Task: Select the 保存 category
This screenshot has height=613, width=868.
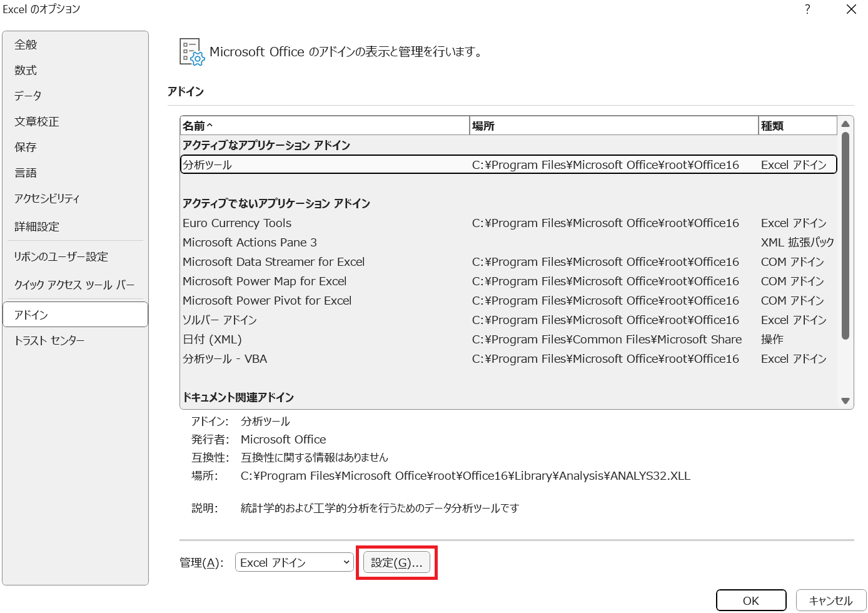Action: [75, 147]
